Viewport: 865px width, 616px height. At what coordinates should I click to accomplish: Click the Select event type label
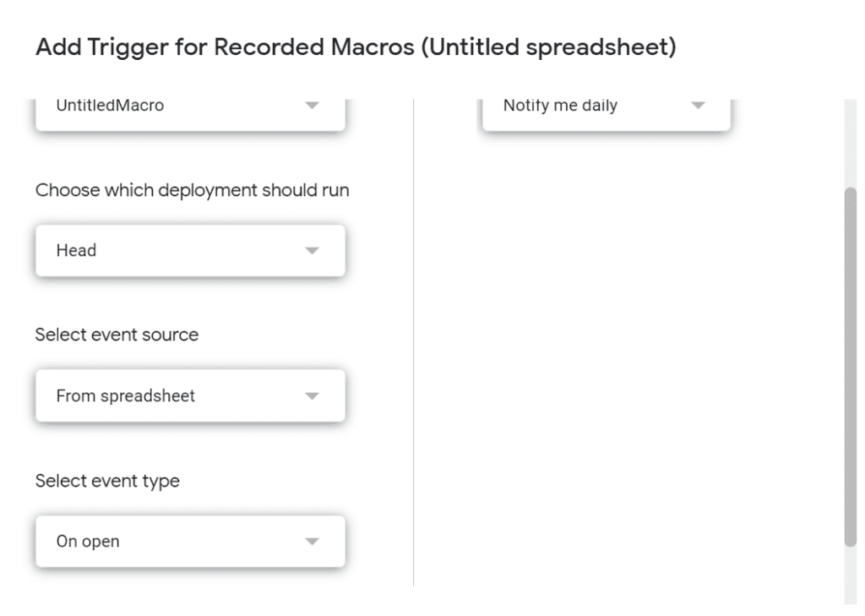coord(106,480)
